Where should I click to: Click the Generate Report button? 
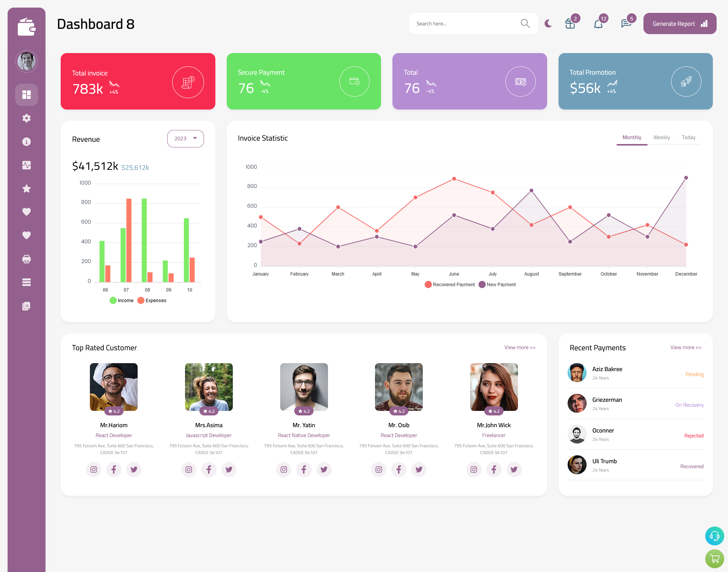point(679,24)
